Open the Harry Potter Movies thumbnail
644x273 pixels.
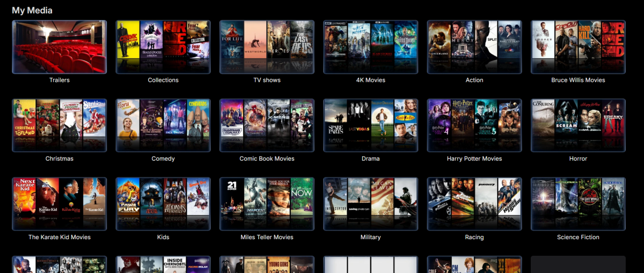click(x=474, y=125)
